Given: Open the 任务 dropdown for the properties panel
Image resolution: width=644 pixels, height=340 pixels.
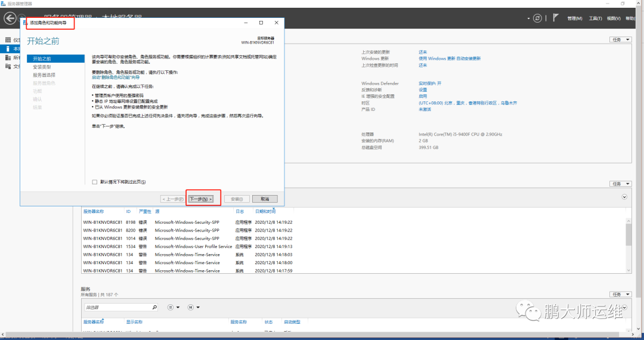Looking at the screenshot, I should coord(620,40).
